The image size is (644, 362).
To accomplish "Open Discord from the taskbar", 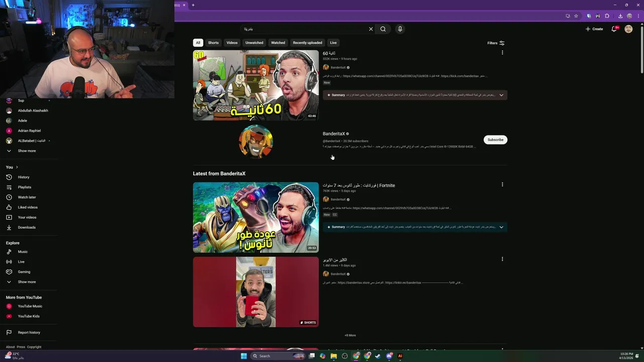I will click(x=389, y=356).
